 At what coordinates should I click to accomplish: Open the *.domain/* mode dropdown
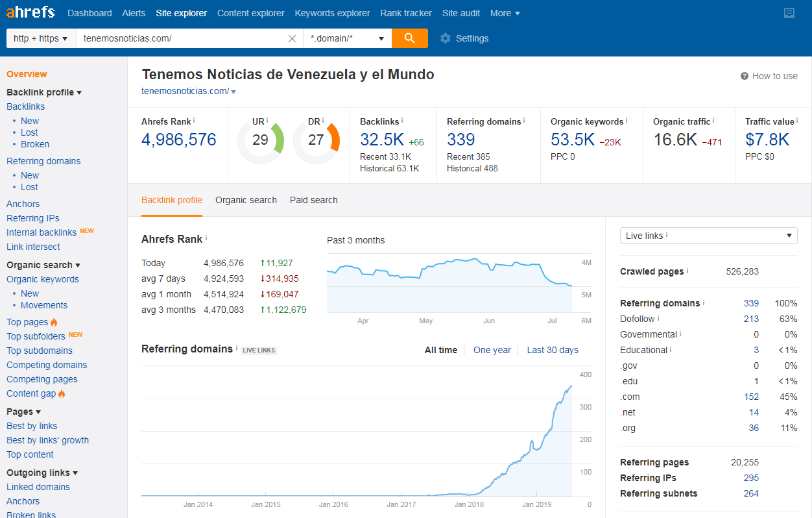tap(348, 38)
